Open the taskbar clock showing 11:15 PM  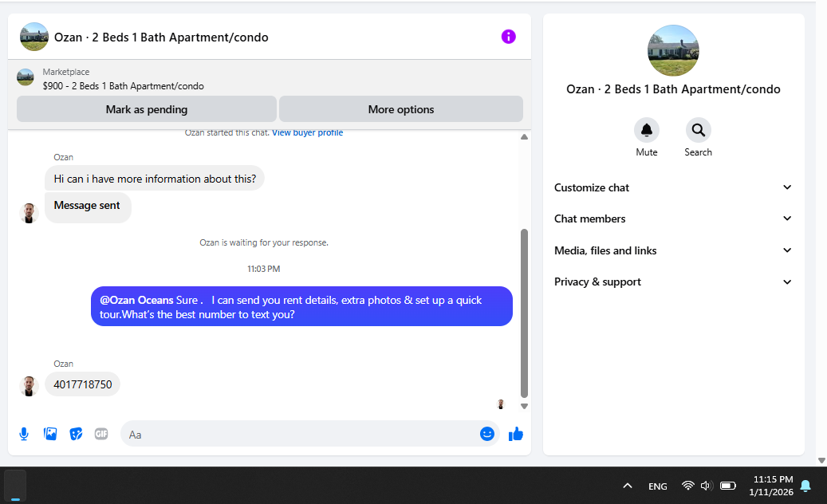[771, 486]
